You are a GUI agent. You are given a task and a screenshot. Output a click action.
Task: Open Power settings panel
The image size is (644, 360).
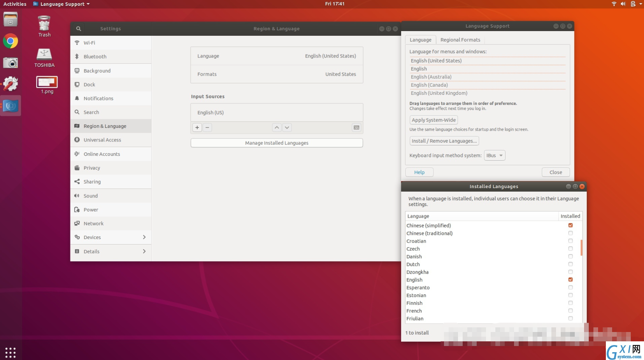[111, 210]
